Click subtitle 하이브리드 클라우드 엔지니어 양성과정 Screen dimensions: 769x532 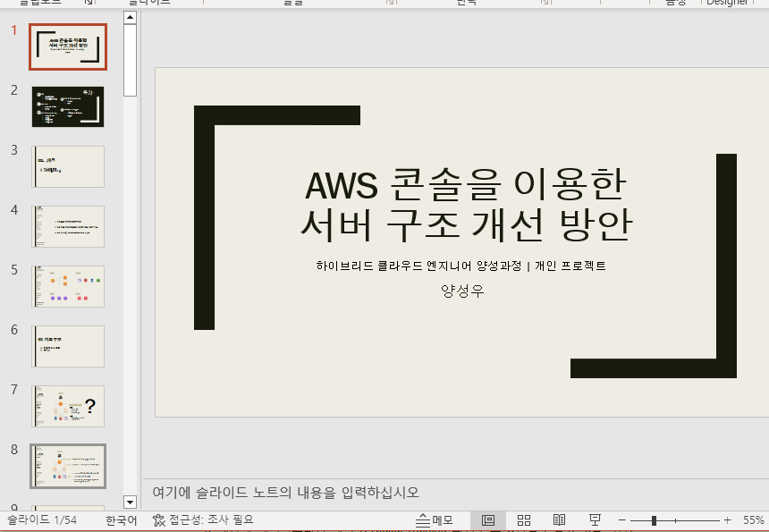(418, 266)
